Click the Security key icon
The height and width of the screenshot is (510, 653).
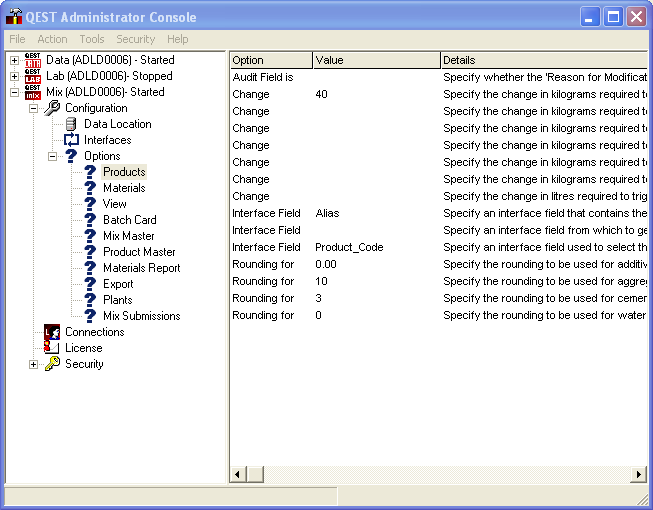pyautogui.click(x=52, y=364)
